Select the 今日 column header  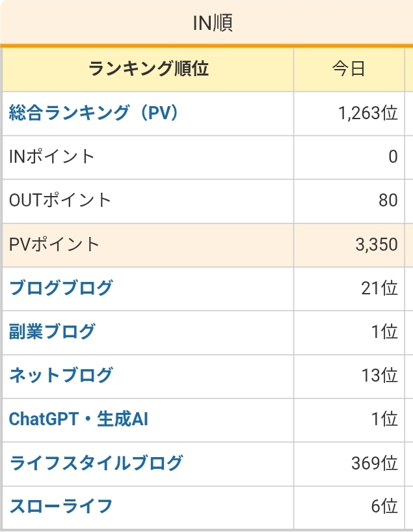point(349,69)
